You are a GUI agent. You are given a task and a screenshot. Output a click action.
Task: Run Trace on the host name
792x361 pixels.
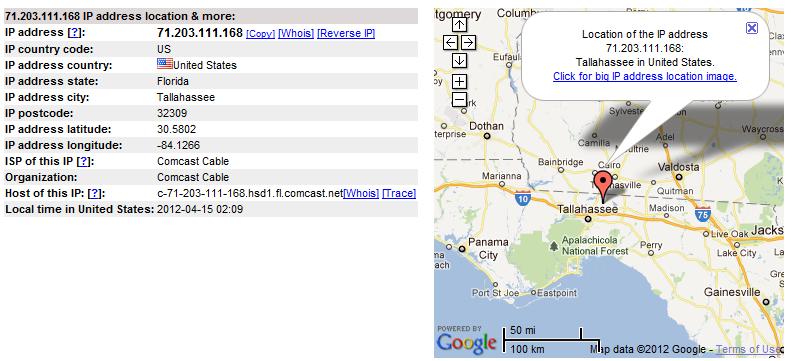click(x=399, y=193)
